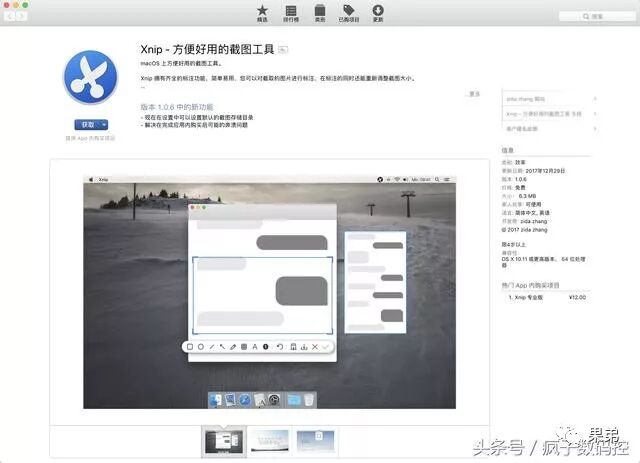Open the Xnip menu in preview menu bar
This screenshot has height=463, width=640.
pyautogui.click(x=103, y=179)
